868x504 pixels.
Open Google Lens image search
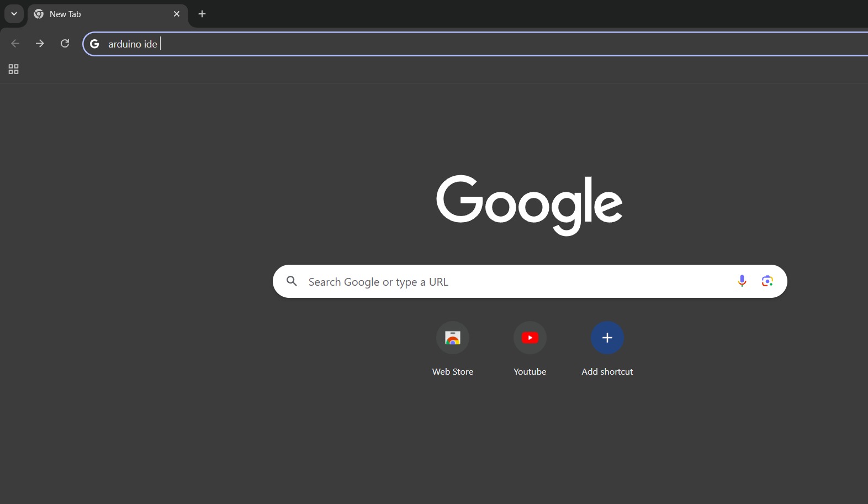(767, 281)
